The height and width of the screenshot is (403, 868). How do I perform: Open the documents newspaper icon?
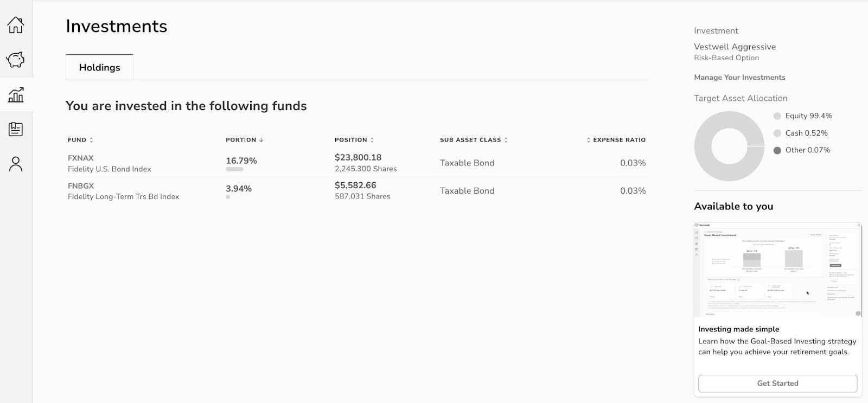click(x=16, y=129)
